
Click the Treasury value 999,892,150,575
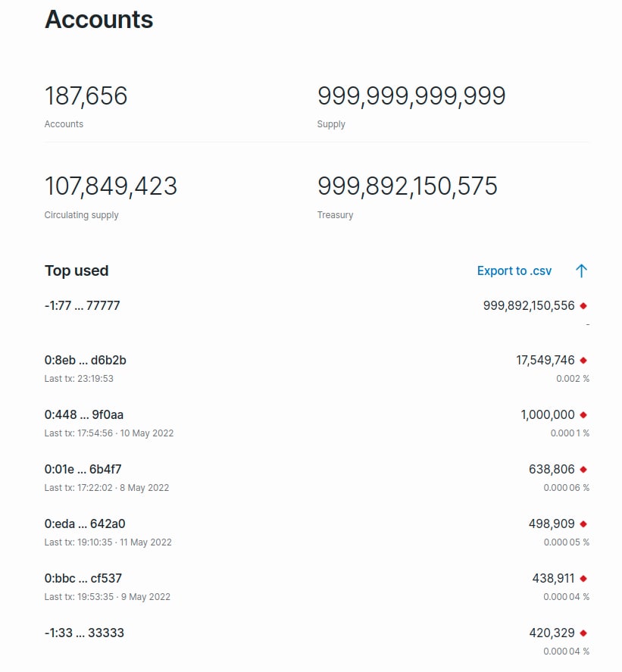click(407, 186)
